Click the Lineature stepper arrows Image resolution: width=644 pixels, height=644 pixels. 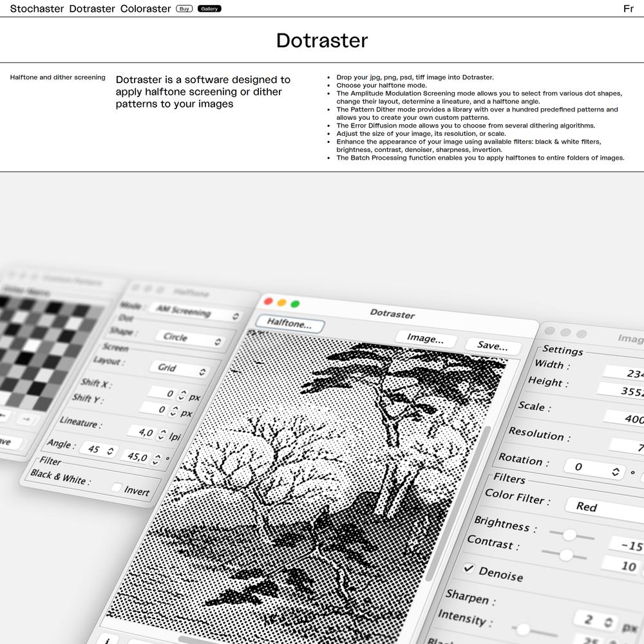[x=163, y=434]
